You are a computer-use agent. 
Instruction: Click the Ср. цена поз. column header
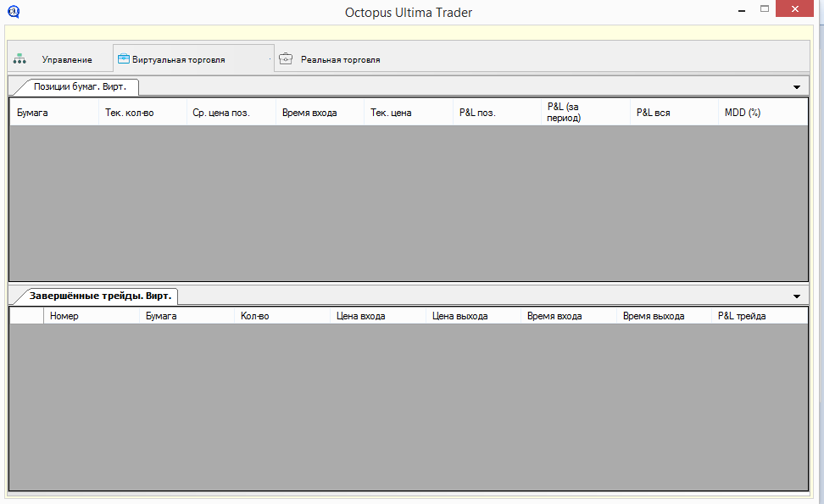click(x=231, y=113)
